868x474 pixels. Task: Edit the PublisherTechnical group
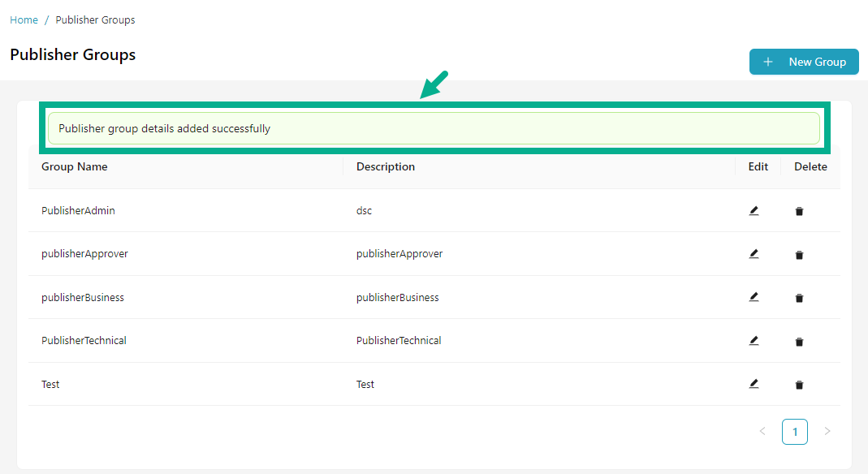pos(754,340)
